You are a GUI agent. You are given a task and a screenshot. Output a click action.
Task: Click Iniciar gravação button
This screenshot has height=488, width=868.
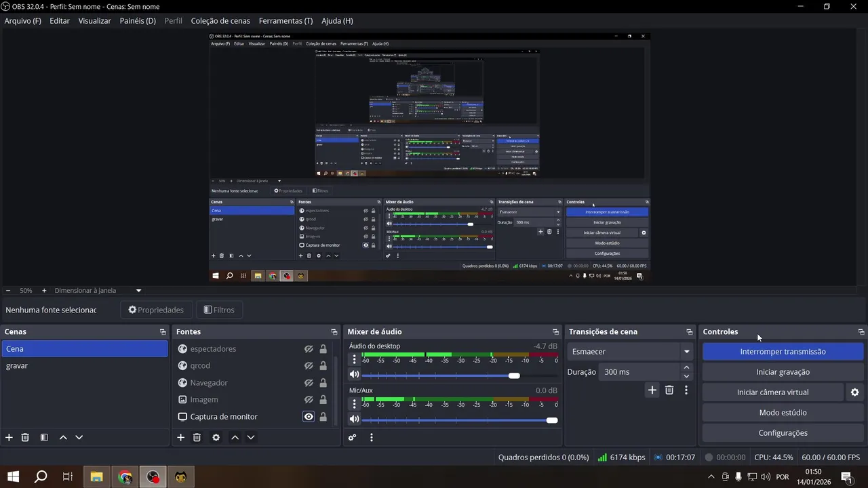click(x=783, y=371)
